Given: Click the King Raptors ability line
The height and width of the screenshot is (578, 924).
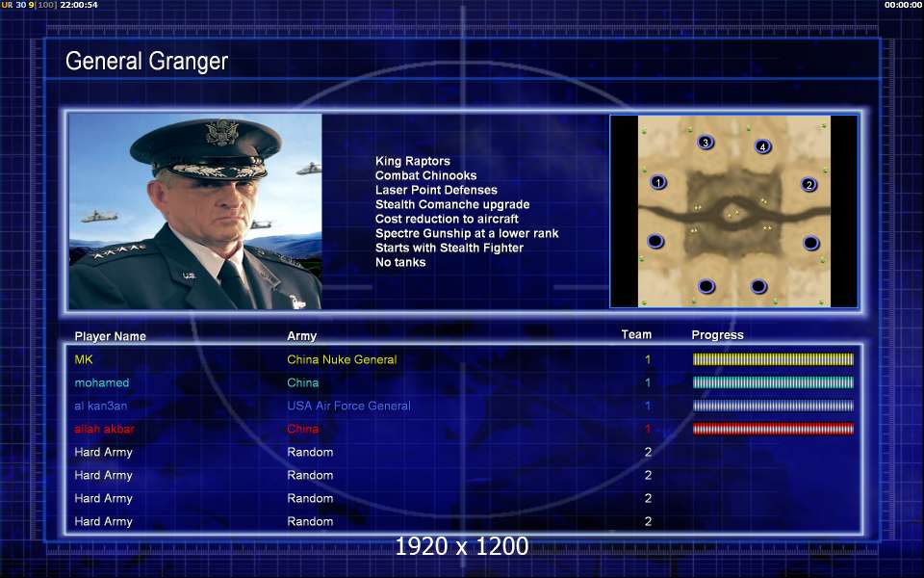Looking at the screenshot, I should click(x=413, y=161).
